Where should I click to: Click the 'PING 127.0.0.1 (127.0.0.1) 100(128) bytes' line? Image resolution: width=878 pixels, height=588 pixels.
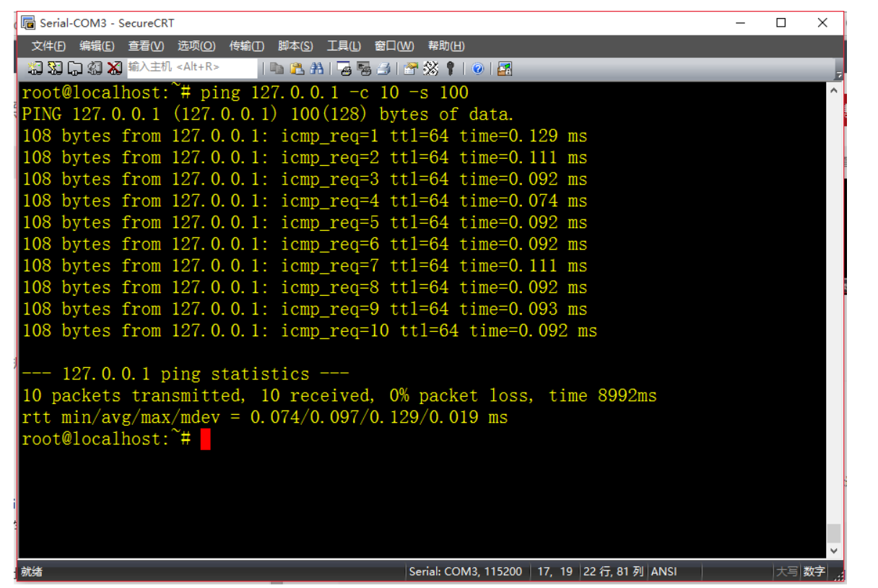[268, 114]
